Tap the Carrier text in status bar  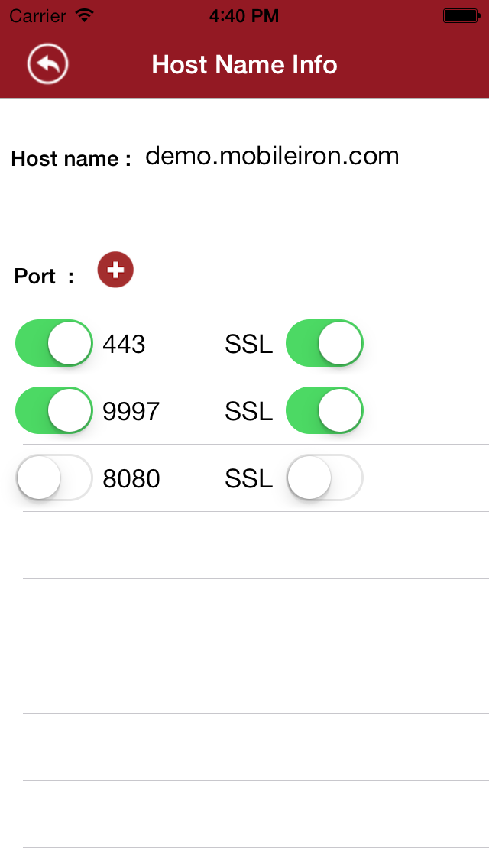tap(37, 15)
